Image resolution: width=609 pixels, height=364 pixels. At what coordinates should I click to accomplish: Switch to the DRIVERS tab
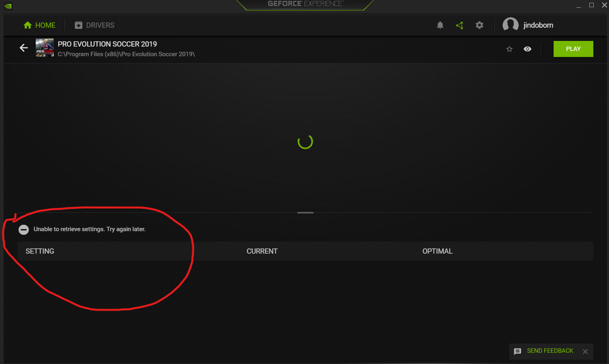(94, 25)
